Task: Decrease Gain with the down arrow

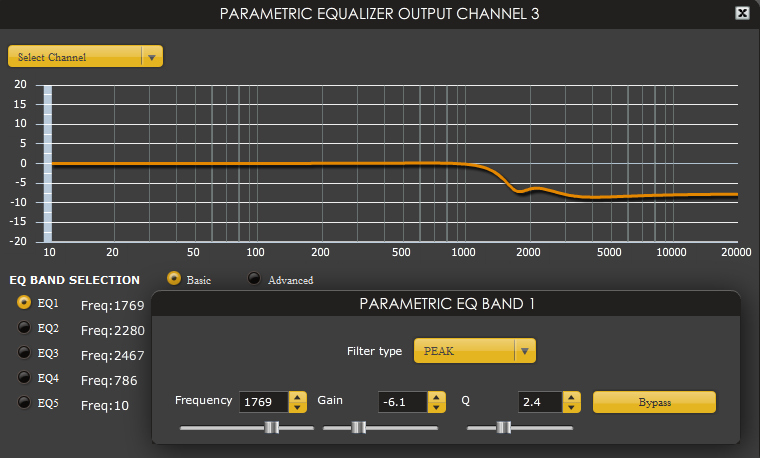Action: 437,407
